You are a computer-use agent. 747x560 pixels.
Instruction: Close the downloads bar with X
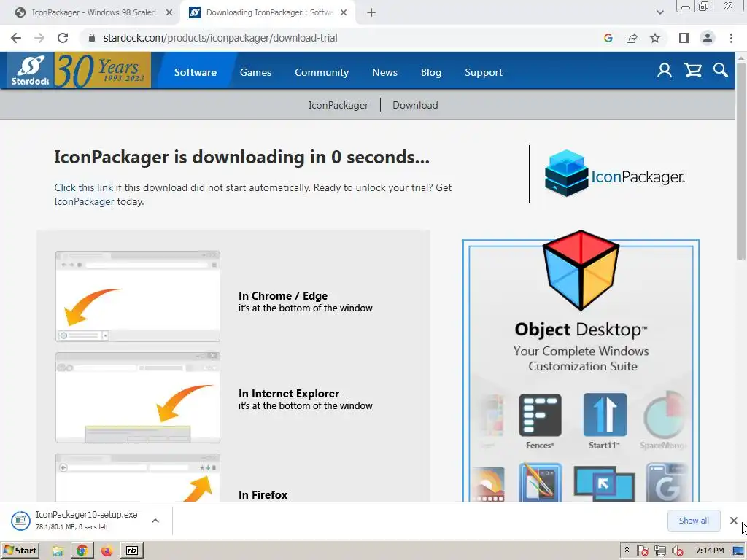[734, 521]
